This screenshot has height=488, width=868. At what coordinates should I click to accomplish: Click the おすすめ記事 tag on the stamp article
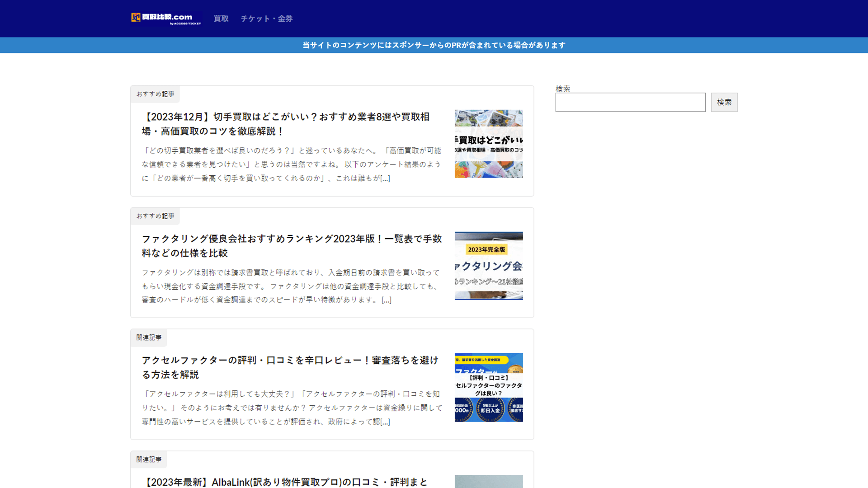155,94
